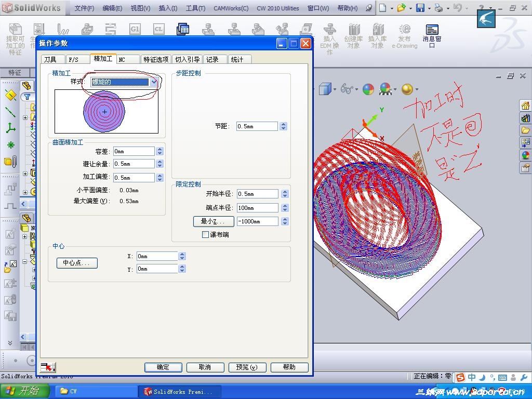Click the hide/show items glasses icon
Image resolution: width=532 pixels, height=399 pixels.
pyautogui.click(x=347, y=89)
